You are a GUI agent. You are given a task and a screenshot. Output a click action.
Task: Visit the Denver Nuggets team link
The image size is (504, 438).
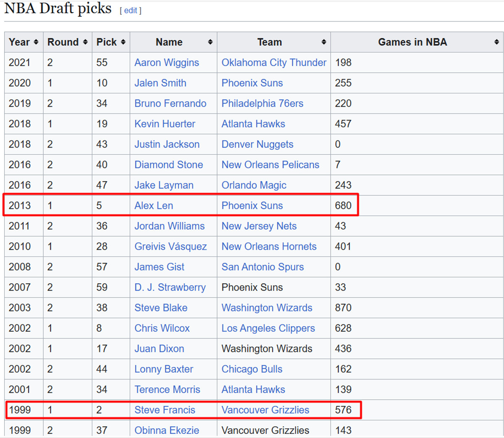point(257,145)
